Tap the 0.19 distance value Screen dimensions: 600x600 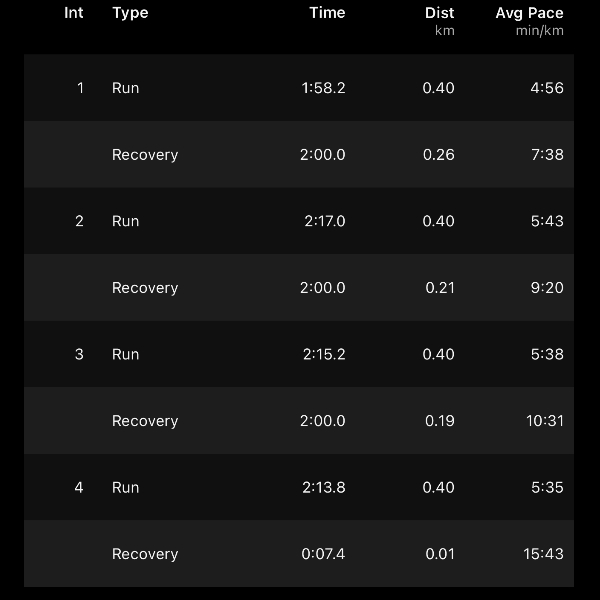tap(440, 421)
